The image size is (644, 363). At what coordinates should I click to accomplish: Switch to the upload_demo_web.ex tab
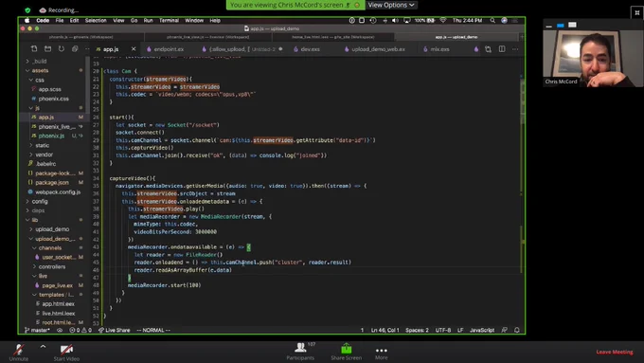point(378,49)
